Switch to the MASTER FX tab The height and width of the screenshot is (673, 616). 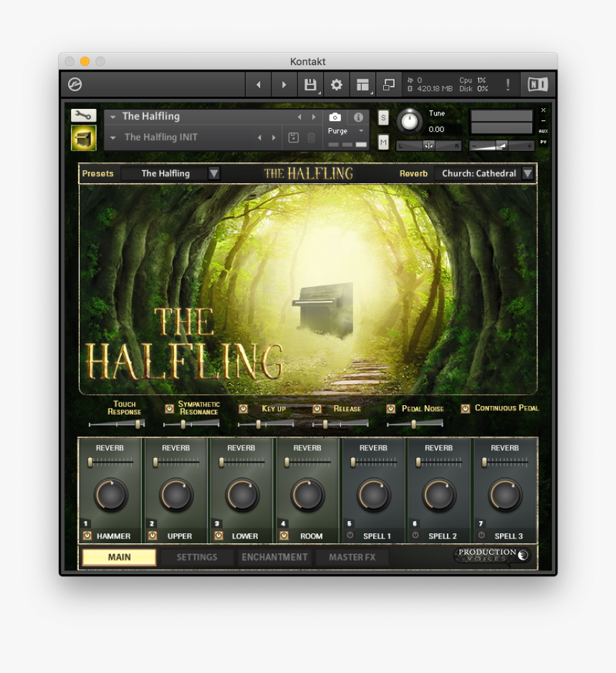click(352, 557)
